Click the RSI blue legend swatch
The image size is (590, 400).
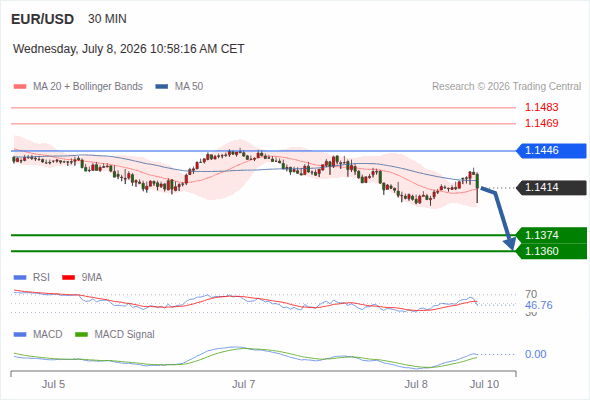tap(20, 278)
